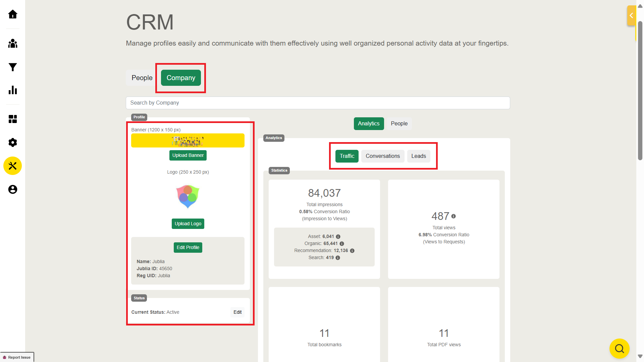
Task: Select the Leads analytics tab
Action: click(x=419, y=156)
